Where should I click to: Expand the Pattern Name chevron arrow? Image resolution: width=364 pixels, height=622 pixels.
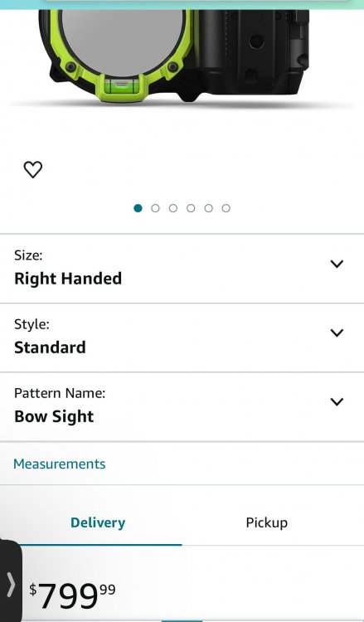coord(337,402)
